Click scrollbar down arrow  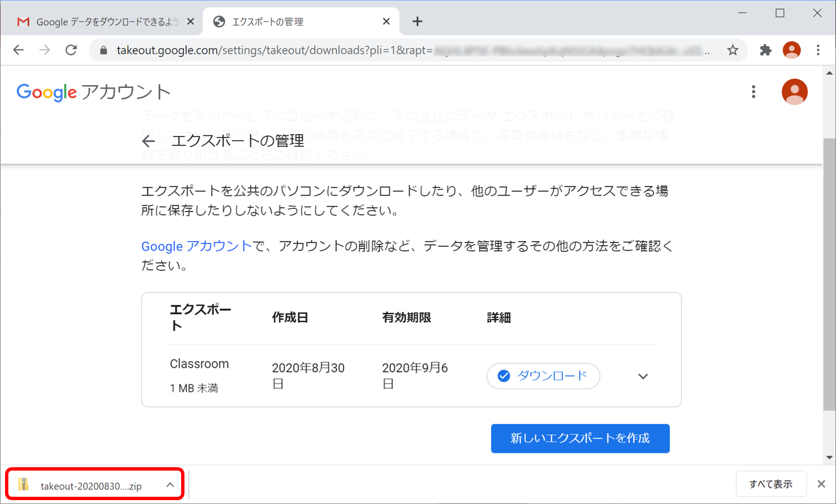(829, 458)
